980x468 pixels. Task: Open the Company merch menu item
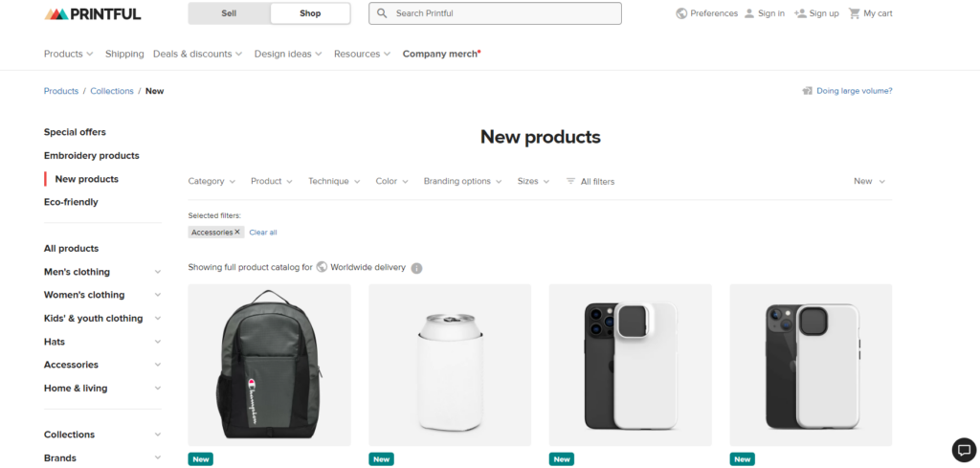point(441,54)
